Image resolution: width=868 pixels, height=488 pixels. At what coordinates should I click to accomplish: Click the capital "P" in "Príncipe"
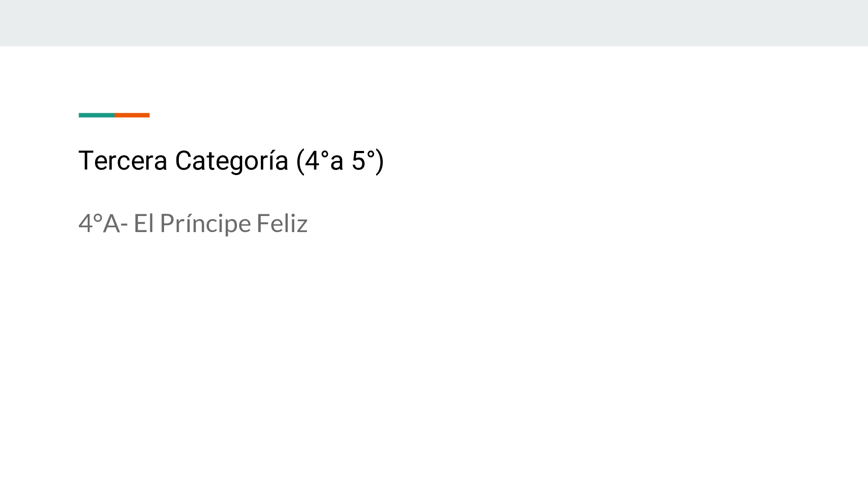coord(167,224)
